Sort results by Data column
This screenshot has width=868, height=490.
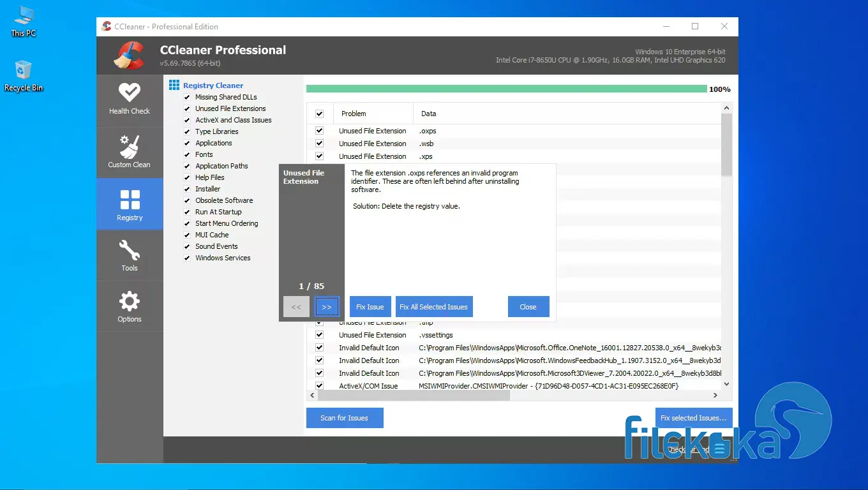tap(567, 114)
